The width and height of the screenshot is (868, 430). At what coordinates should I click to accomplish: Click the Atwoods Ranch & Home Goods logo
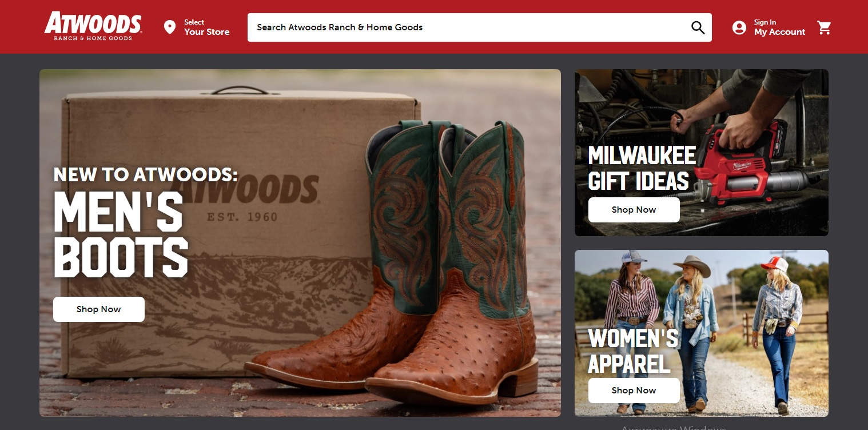(93, 27)
